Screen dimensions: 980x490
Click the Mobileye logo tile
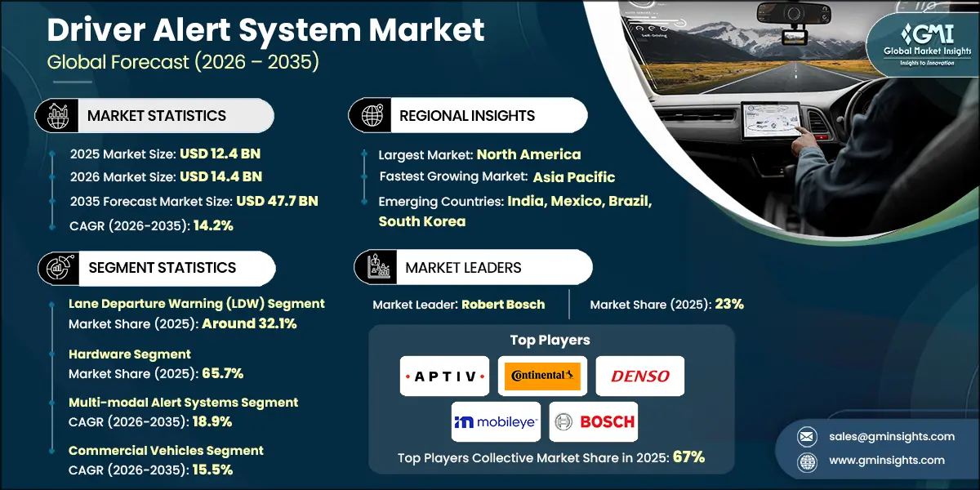pos(496,421)
